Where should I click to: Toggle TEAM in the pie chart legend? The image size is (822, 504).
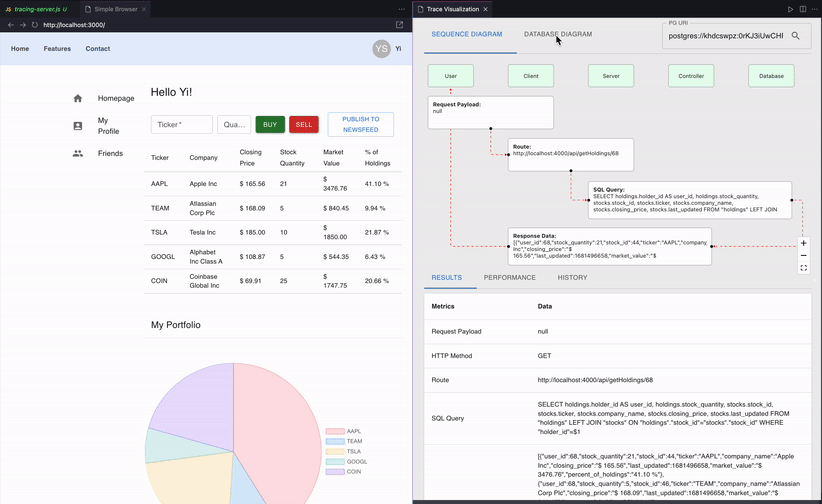(x=344, y=441)
